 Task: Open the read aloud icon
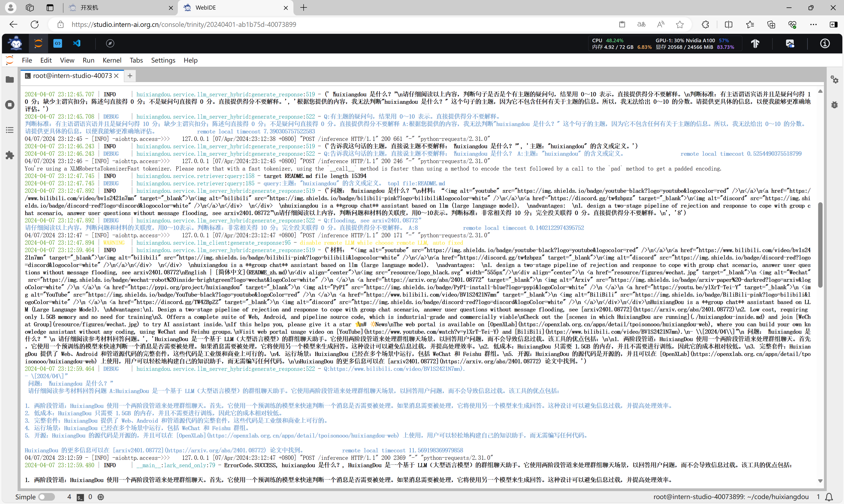[x=660, y=24]
